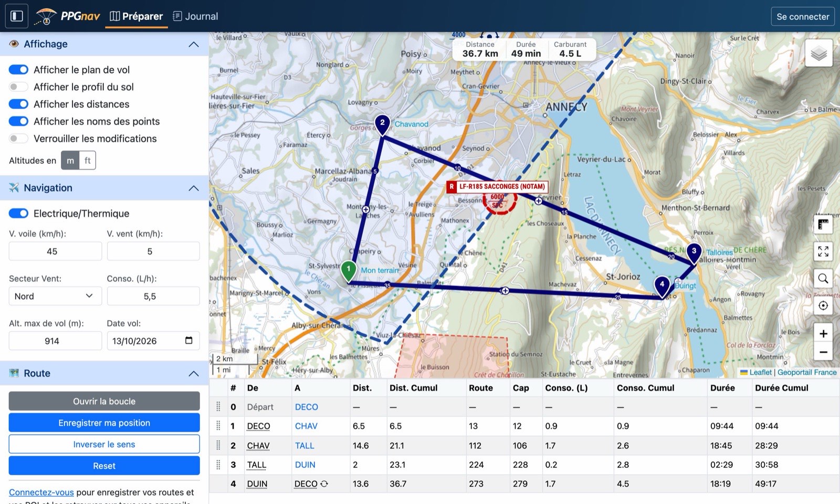This screenshot has width=840, height=504.
Task: Open the Geoportail France link
Action: point(807,372)
